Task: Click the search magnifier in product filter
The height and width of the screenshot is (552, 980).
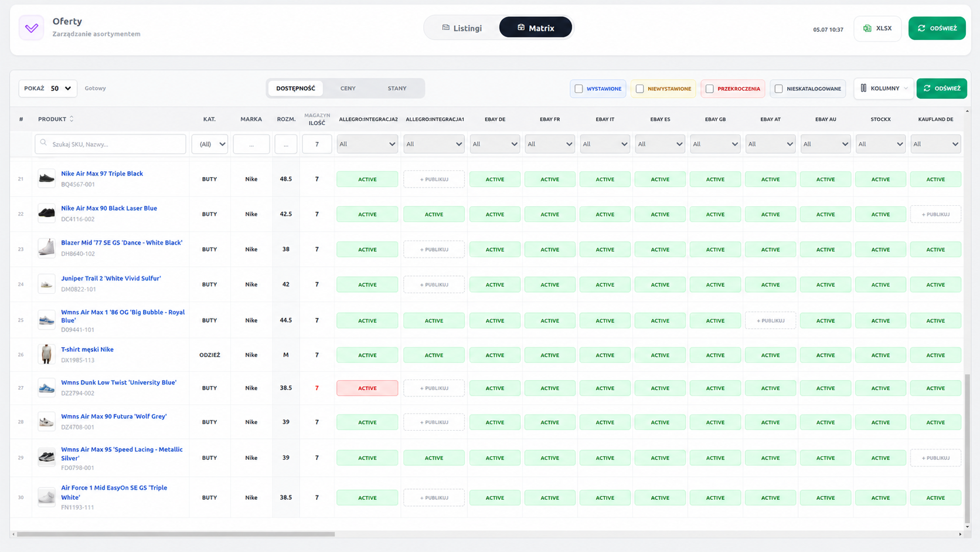Action: coord(43,143)
